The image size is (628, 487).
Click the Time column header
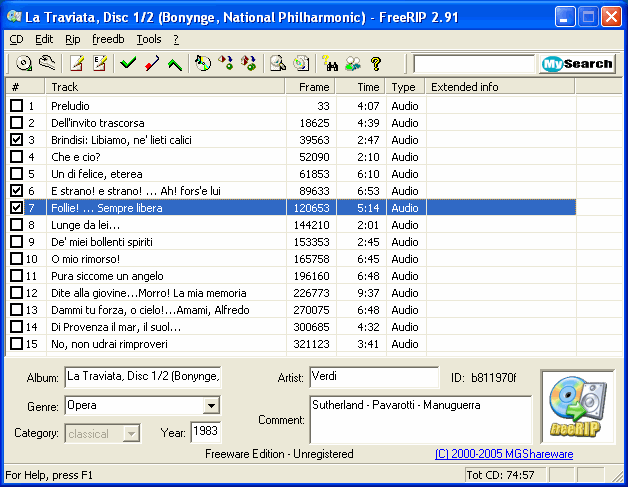360,87
